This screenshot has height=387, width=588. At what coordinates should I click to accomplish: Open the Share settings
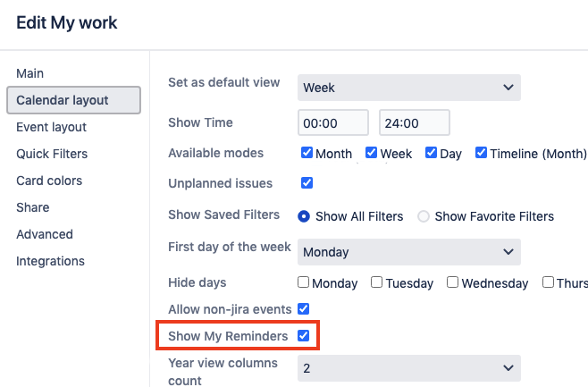coord(33,207)
